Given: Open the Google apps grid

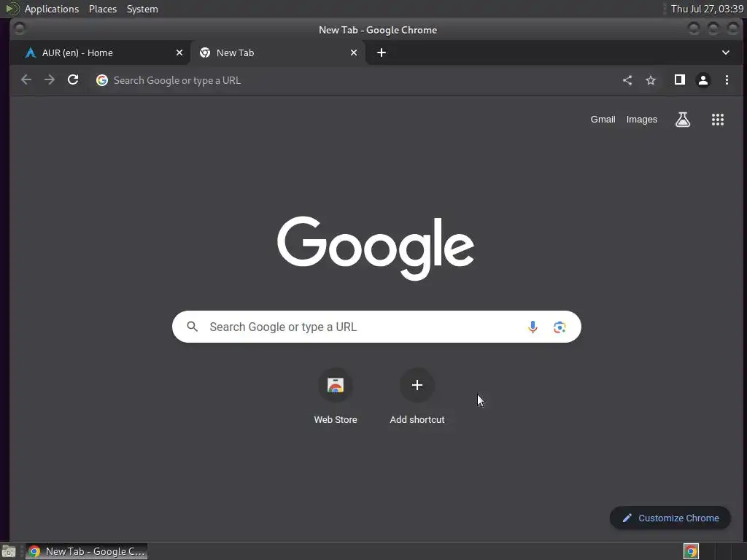Looking at the screenshot, I should 718,120.
